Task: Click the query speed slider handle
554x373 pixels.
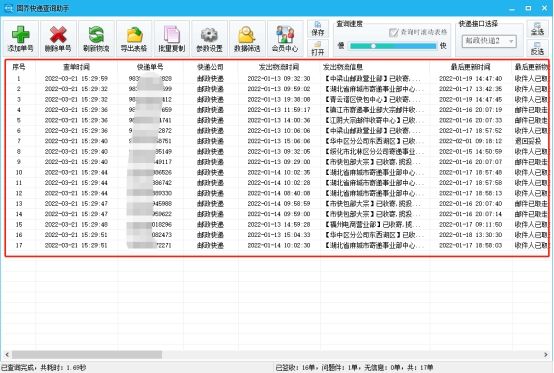Action: coord(373,46)
